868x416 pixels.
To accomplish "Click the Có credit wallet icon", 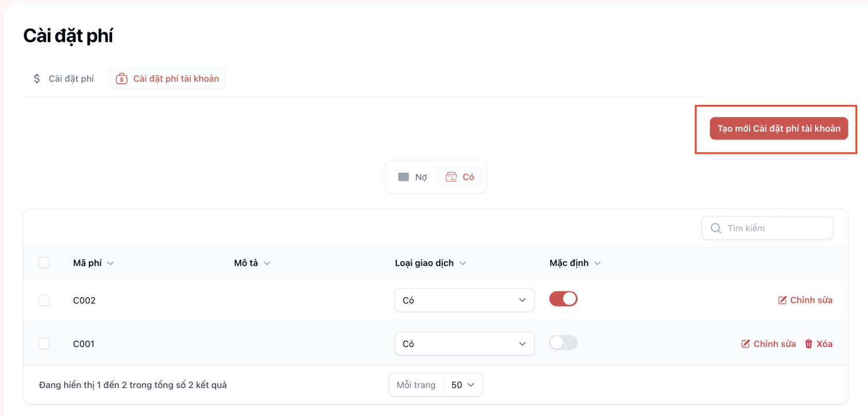I will click(x=451, y=177).
